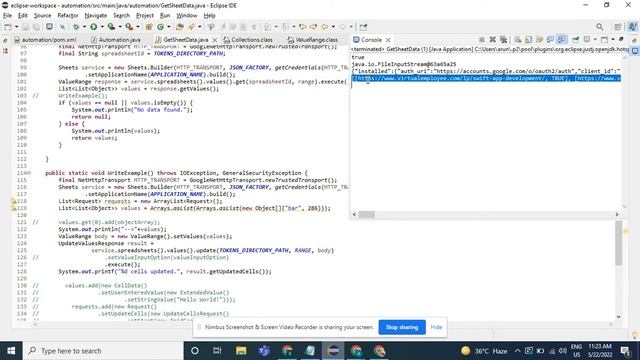Open the New Java Class dropdown arrow
The height and width of the screenshot is (360, 640).
(169, 27)
